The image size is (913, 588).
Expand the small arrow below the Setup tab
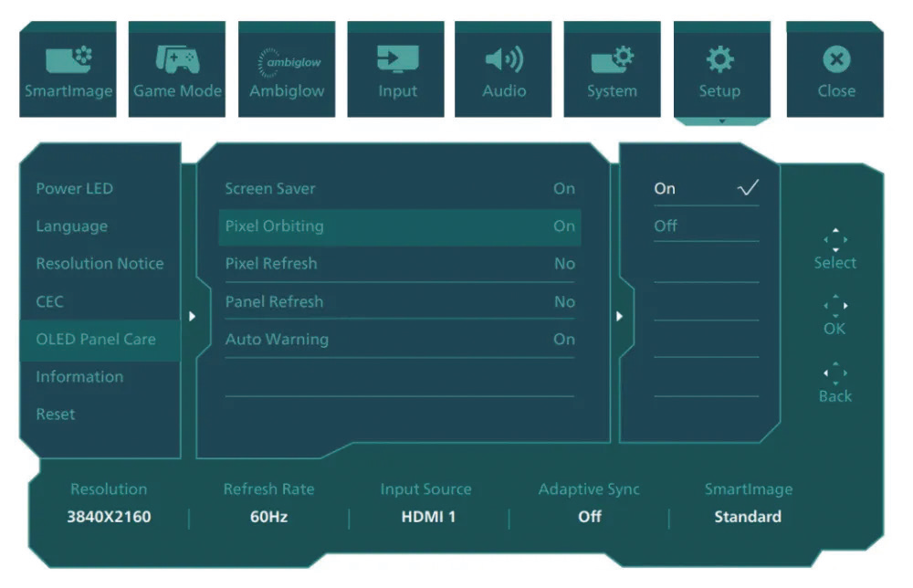click(722, 121)
